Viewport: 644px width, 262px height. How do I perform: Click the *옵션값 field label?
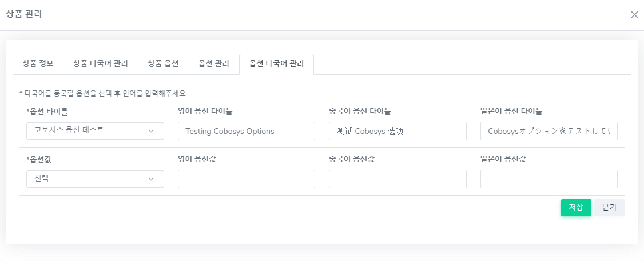[39, 159]
